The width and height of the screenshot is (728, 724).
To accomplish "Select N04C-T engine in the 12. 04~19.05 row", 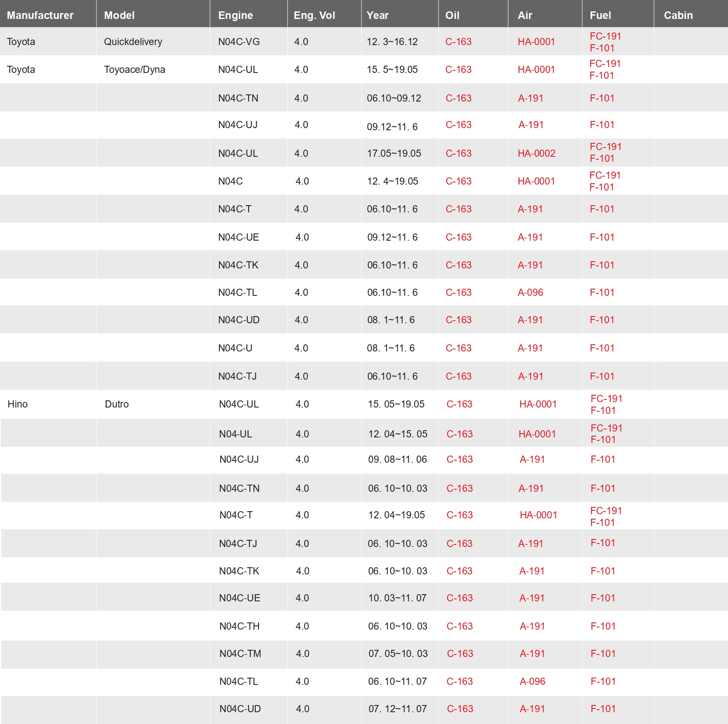I will [x=236, y=515].
